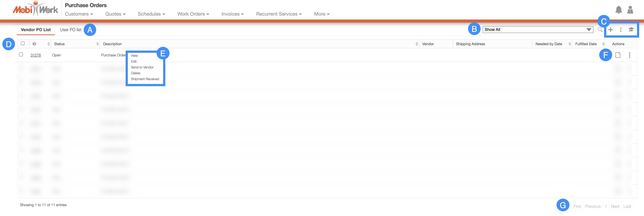Image resolution: width=644 pixels, height=216 pixels.
Task: Open the user profile icon
Action: click(x=630, y=10)
